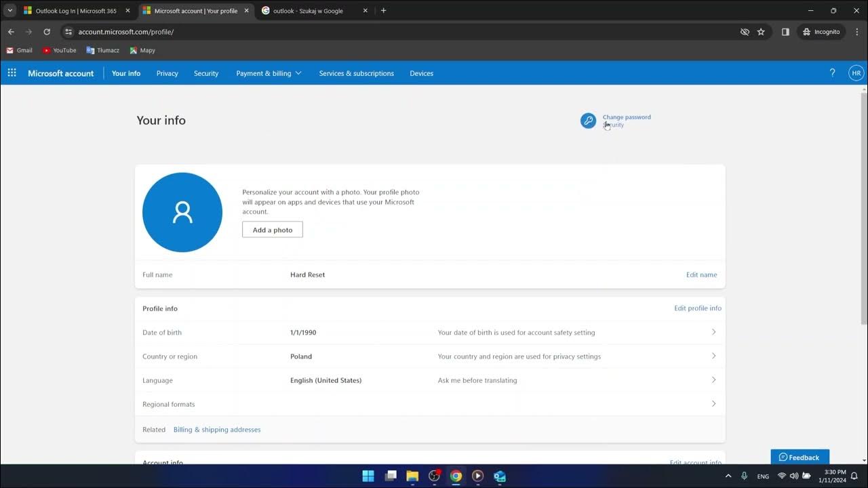
Task: Open the YouTube bookmark shortcut
Action: click(x=59, y=49)
